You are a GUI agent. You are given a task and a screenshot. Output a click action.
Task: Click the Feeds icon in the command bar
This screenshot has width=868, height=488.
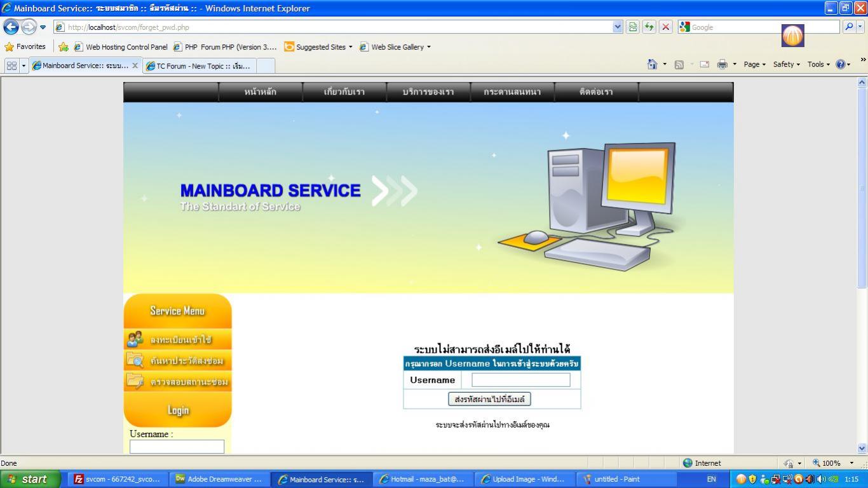[679, 64]
